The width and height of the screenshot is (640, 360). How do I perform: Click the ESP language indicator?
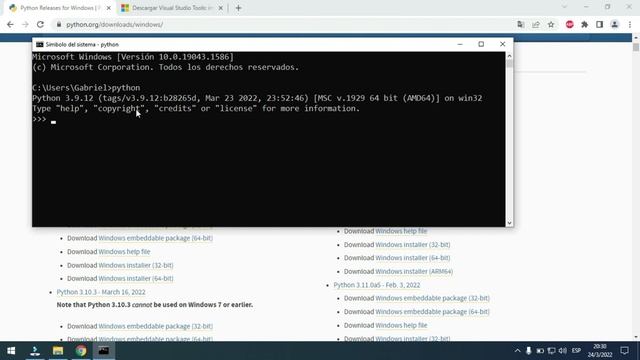coord(576,351)
